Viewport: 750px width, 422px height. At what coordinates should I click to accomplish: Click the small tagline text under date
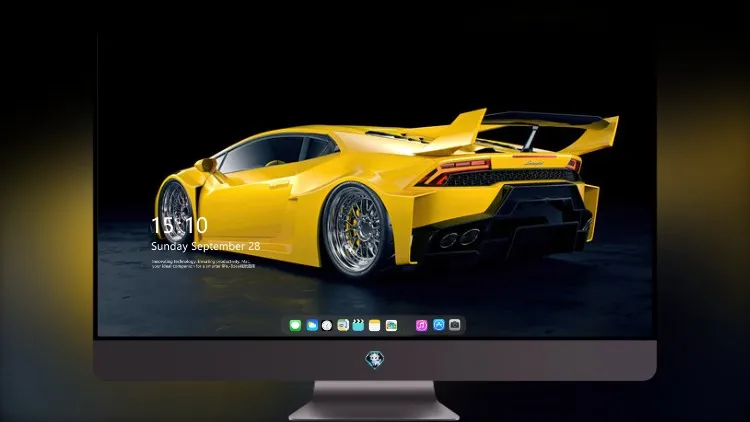tap(203, 264)
